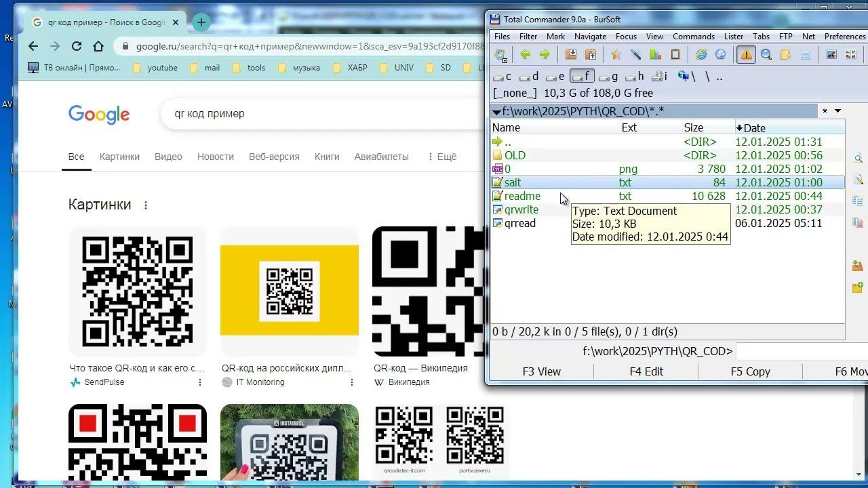This screenshot has height=488, width=868.
Task: Click the F5 Copy button
Action: point(750,371)
